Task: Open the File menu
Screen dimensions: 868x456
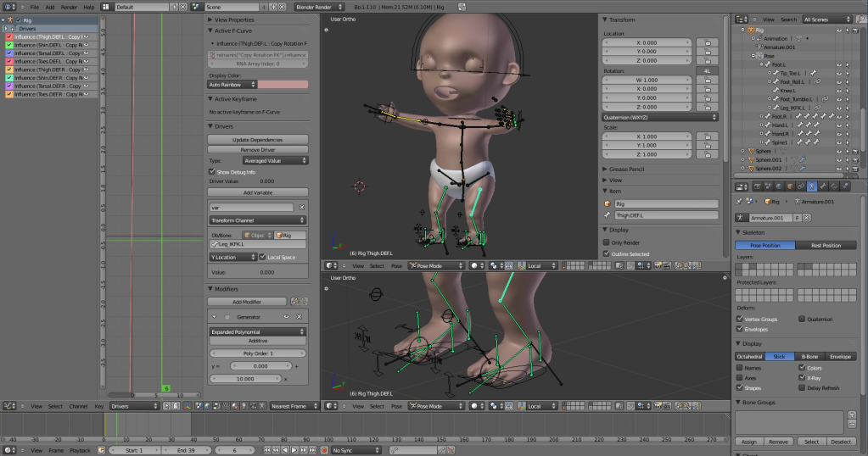Action: point(34,7)
